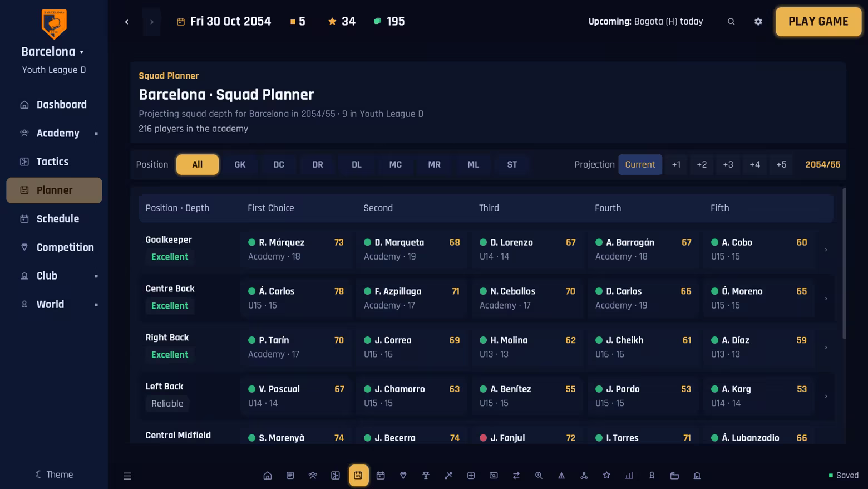Click the transfer arrows icon in the bottom toolbar
Viewport: 868px width, 489px height.
click(x=516, y=476)
